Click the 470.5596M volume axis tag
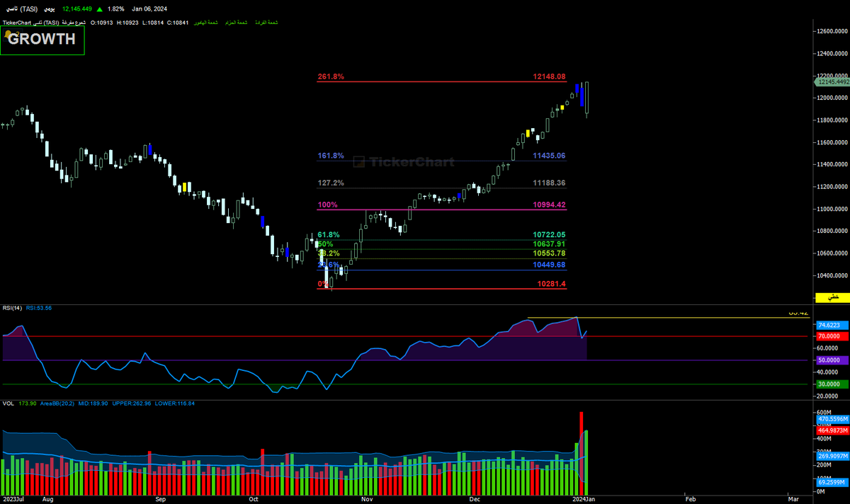Viewport: 850px width, 504px height. point(832,420)
